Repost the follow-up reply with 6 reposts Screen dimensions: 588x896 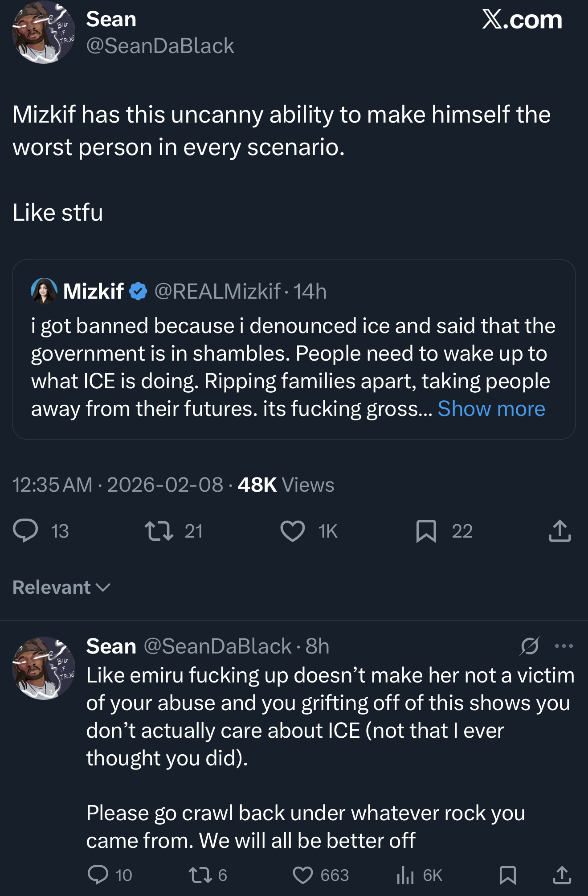[x=200, y=875]
